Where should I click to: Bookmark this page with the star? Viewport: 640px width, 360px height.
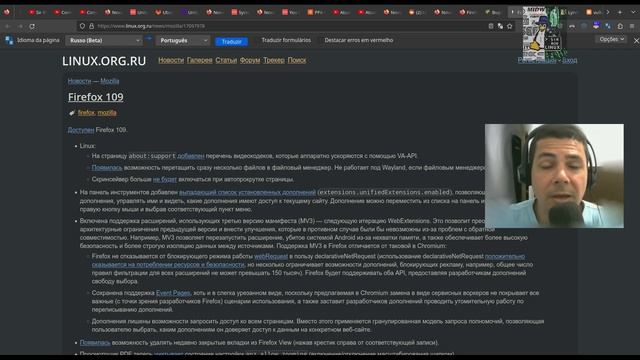point(510,26)
